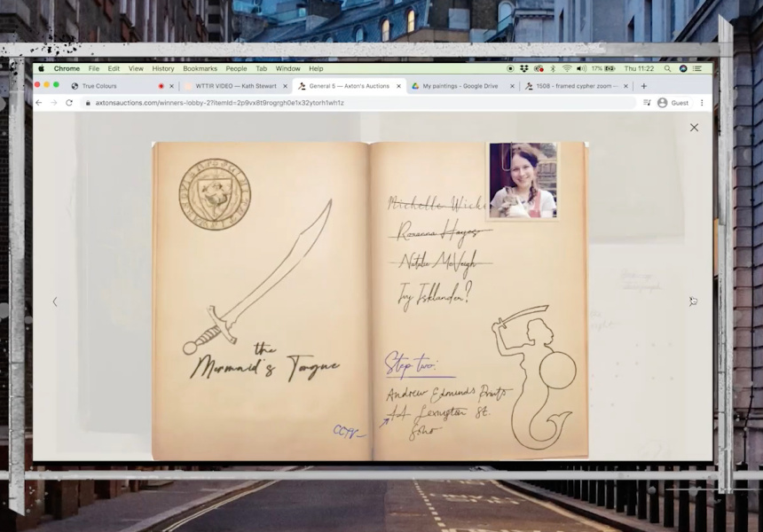The height and width of the screenshot is (532, 763).
Task: Open the History menu
Action: pyautogui.click(x=163, y=68)
